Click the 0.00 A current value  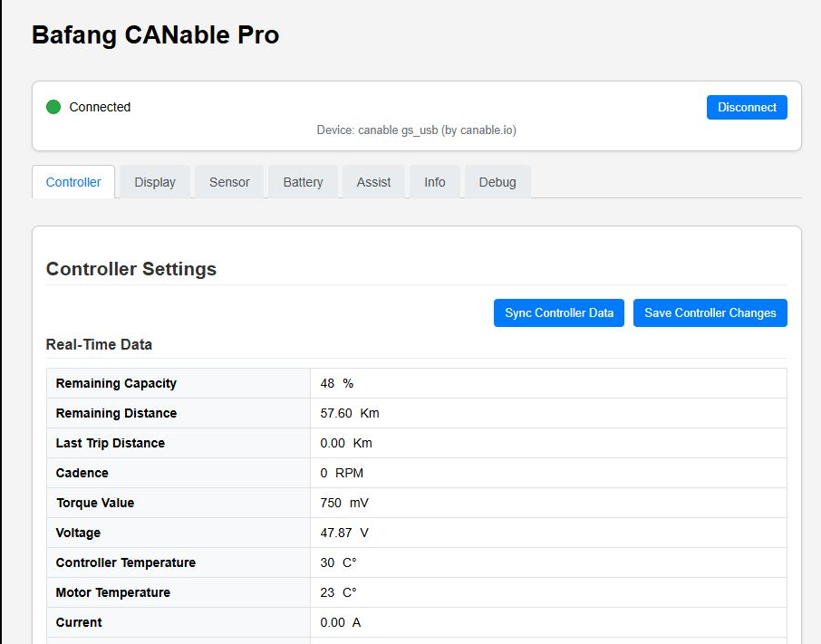(341, 622)
